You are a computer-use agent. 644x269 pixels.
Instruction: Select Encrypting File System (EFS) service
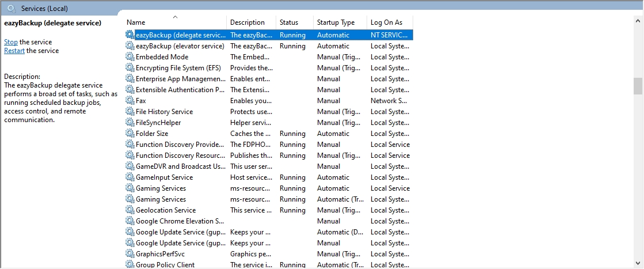tap(180, 68)
